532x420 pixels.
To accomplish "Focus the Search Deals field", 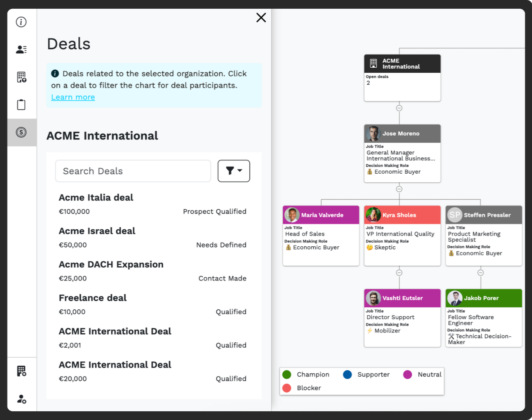I will point(133,171).
